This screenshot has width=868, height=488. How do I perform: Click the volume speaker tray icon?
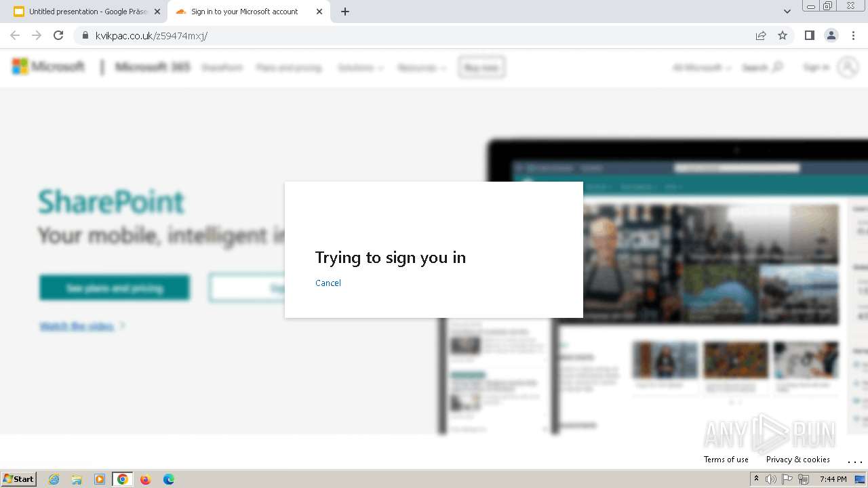coord(771,479)
